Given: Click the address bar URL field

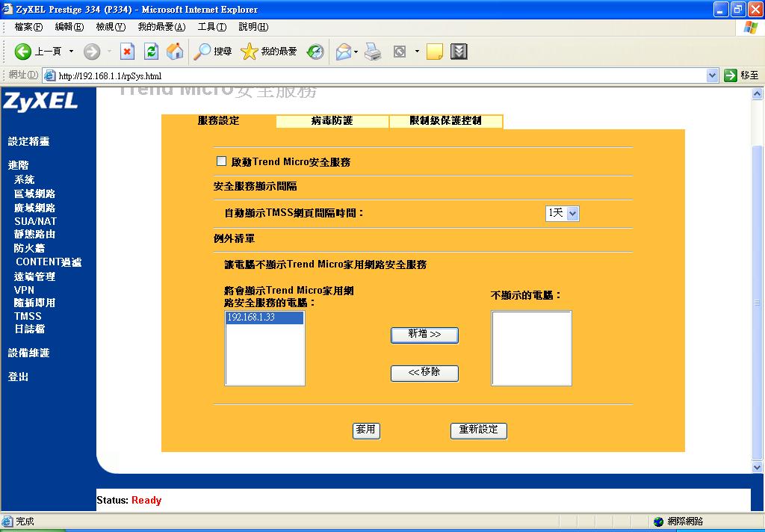Looking at the screenshot, I should pos(380,75).
